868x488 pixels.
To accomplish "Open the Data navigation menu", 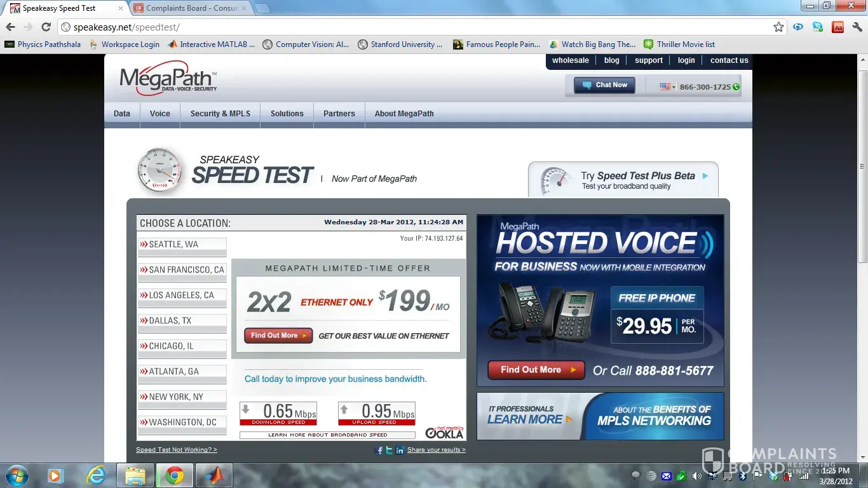I will (122, 114).
